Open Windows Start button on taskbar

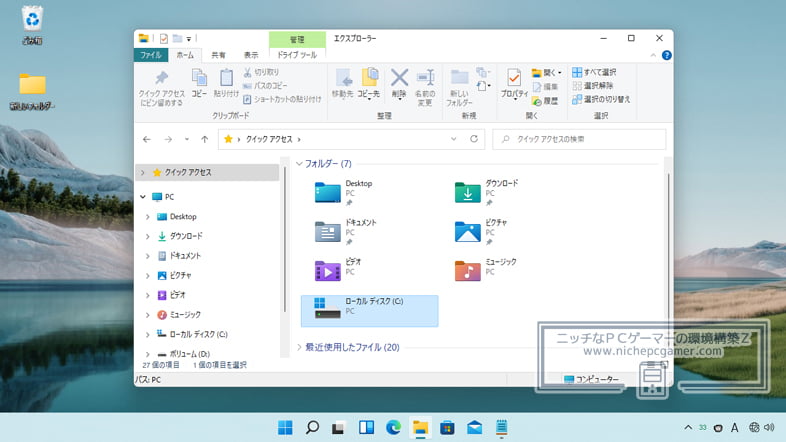(x=285, y=427)
